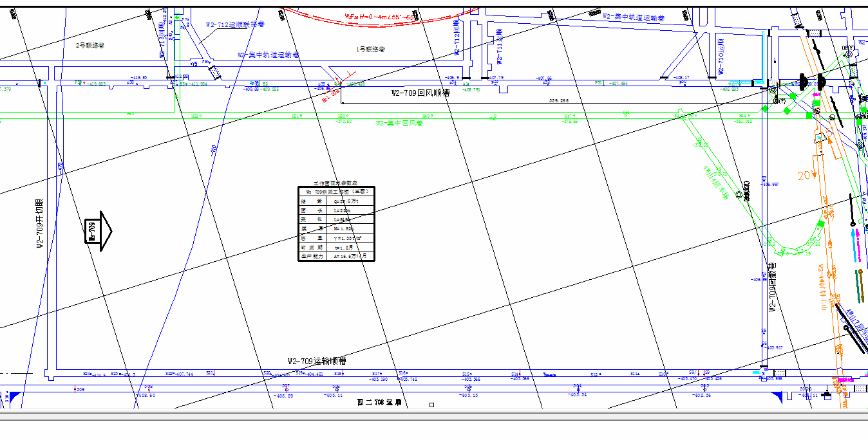
Task: Select the 1号联络巷 text label
Action: click(370, 50)
